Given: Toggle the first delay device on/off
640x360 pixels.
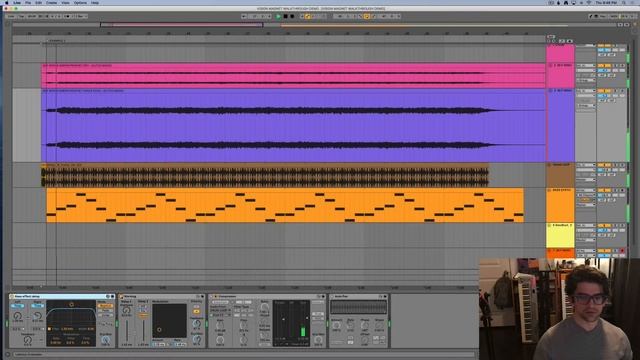Looking at the screenshot, I should 12,296.
